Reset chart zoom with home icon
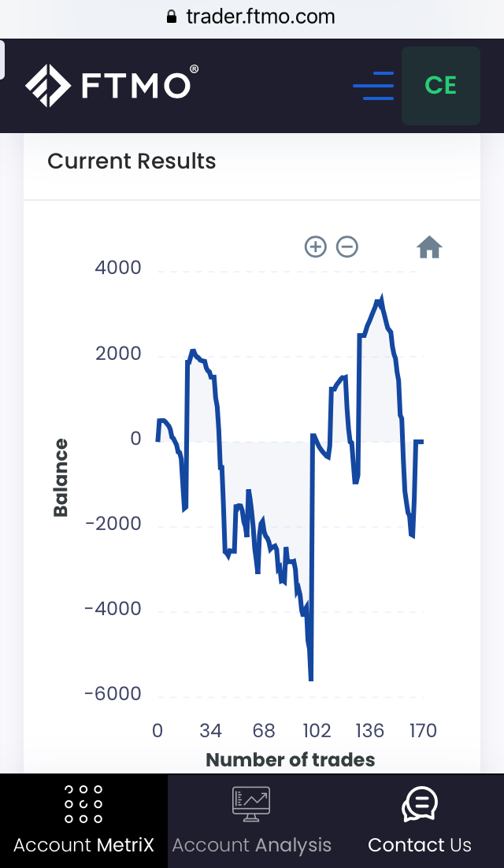The height and width of the screenshot is (868, 504). pos(429,248)
